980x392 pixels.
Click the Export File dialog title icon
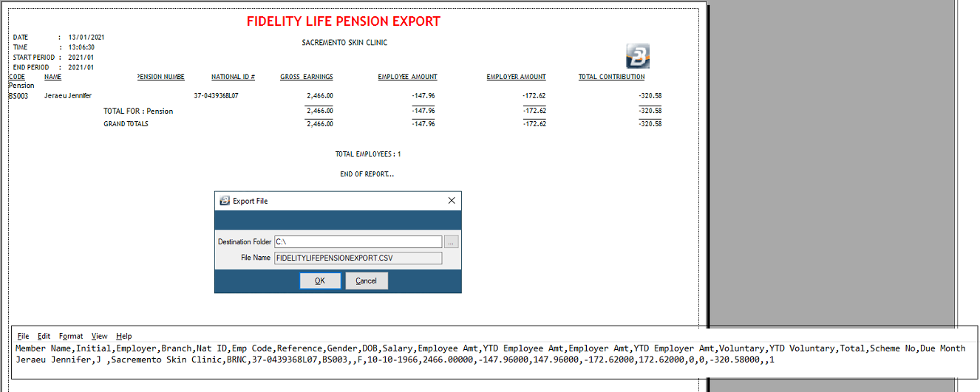click(225, 201)
